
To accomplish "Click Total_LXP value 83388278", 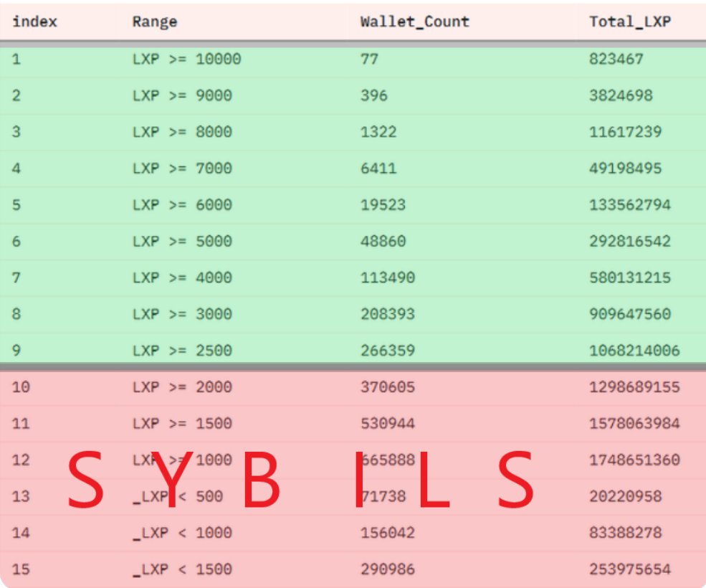I will (626, 533).
